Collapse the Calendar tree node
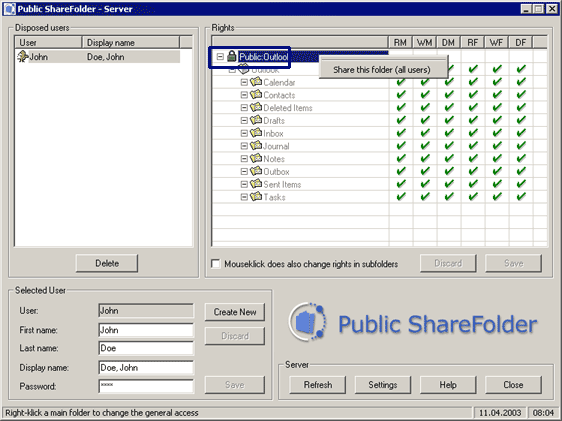The width and height of the screenshot is (562, 421). coord(244,82)
